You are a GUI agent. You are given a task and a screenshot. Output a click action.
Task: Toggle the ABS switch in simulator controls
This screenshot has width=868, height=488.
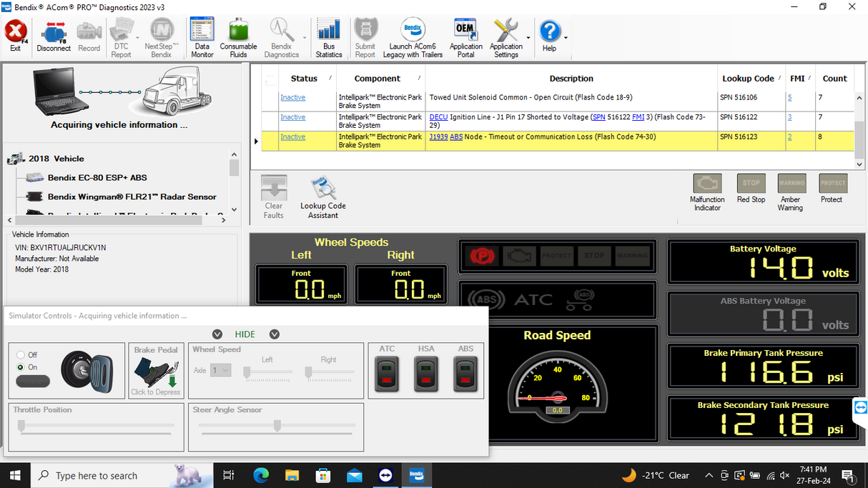pyautogui.click(x=465, y=373)
